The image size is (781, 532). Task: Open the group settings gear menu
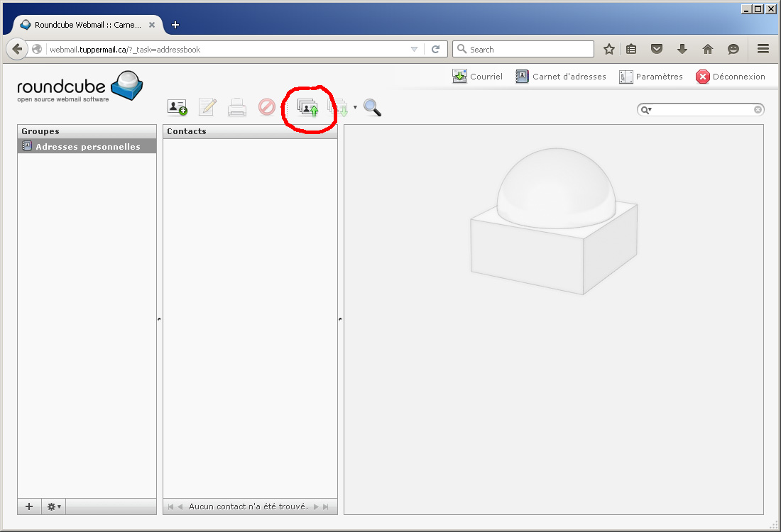(x=53, y=506)
